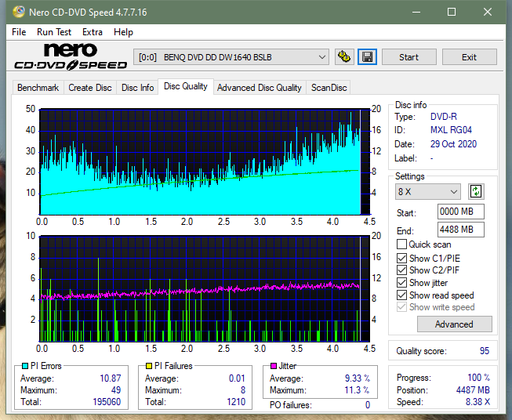Click the Exit button

[469, 57]
